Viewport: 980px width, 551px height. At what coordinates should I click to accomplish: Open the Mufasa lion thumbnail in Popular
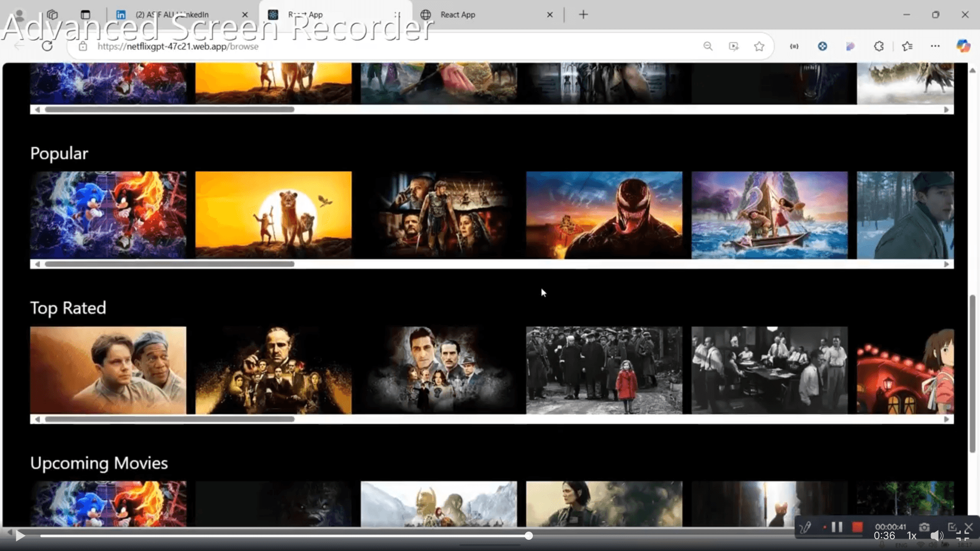click(274, 215)
